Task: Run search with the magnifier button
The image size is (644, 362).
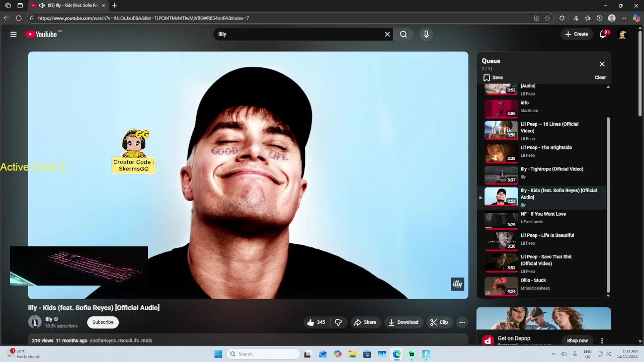Action: coord(404,34)
